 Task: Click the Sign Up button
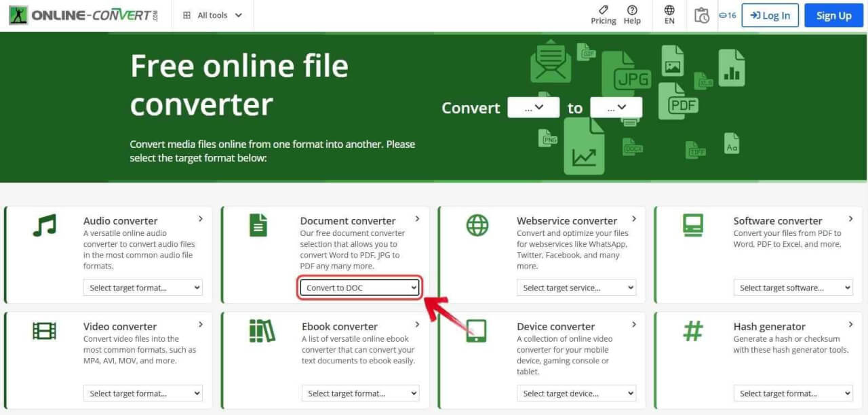pyautogui.click(x=833, y=15)
